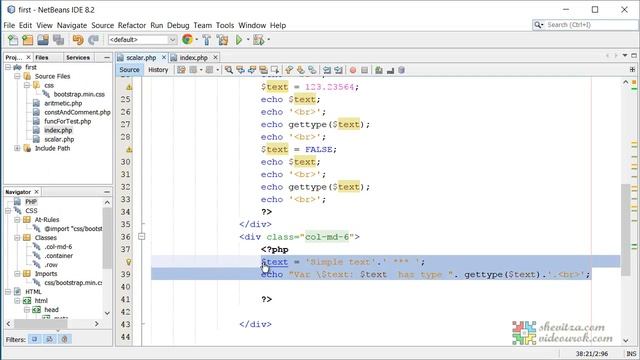This screenshot has width=640, height=360.
Task: Click the warning icon beside line 24
Action: click(129, 87)
